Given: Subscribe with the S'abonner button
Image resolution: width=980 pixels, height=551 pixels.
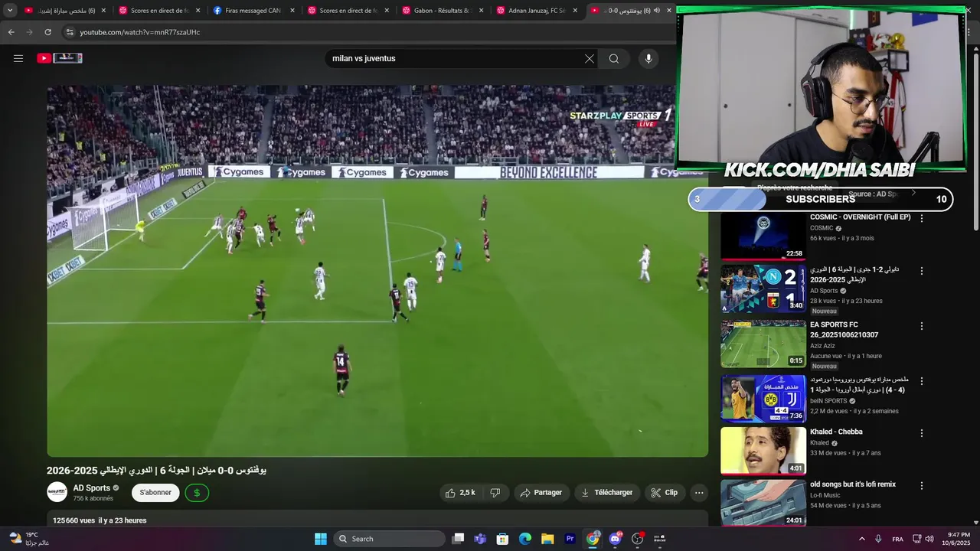Looking at the screenshot, I should tap(155, 493).
